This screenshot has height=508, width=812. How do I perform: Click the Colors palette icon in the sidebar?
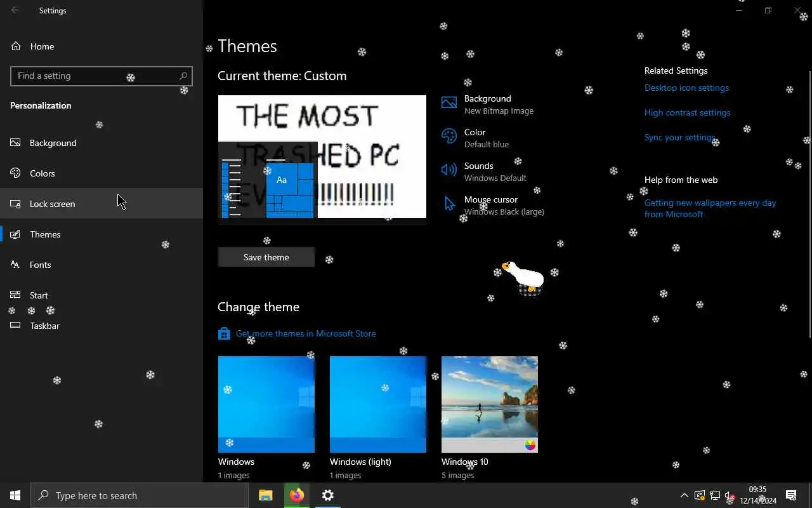[x=16, y=173]
